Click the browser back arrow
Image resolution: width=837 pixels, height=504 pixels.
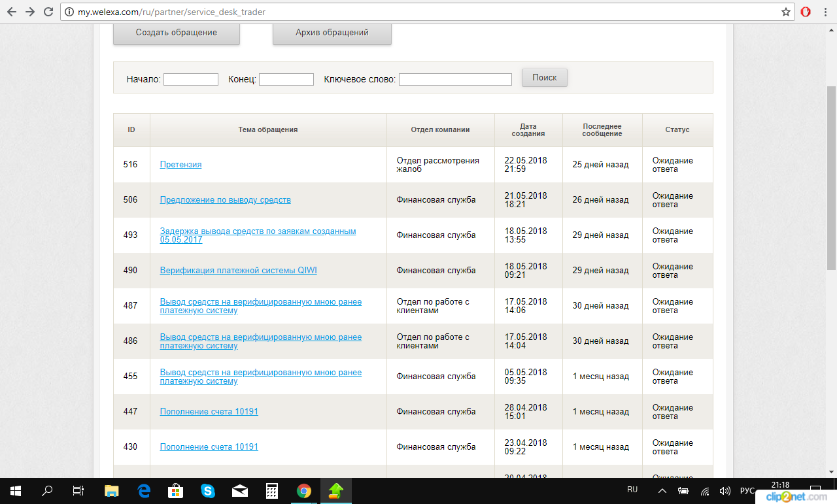pyautogui.click(x=12, y=12)
